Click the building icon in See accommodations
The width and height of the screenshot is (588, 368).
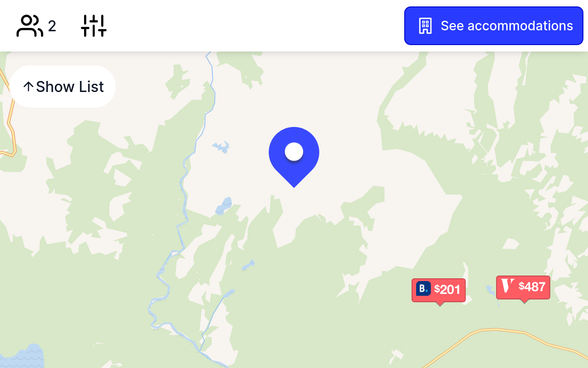click(x=425, y=26)
